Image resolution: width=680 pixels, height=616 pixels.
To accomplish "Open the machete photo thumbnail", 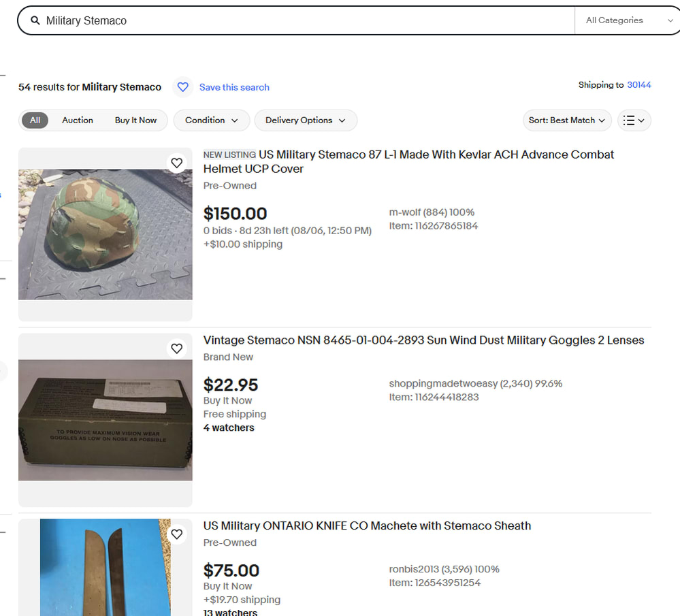I will (x=106, y=568).
